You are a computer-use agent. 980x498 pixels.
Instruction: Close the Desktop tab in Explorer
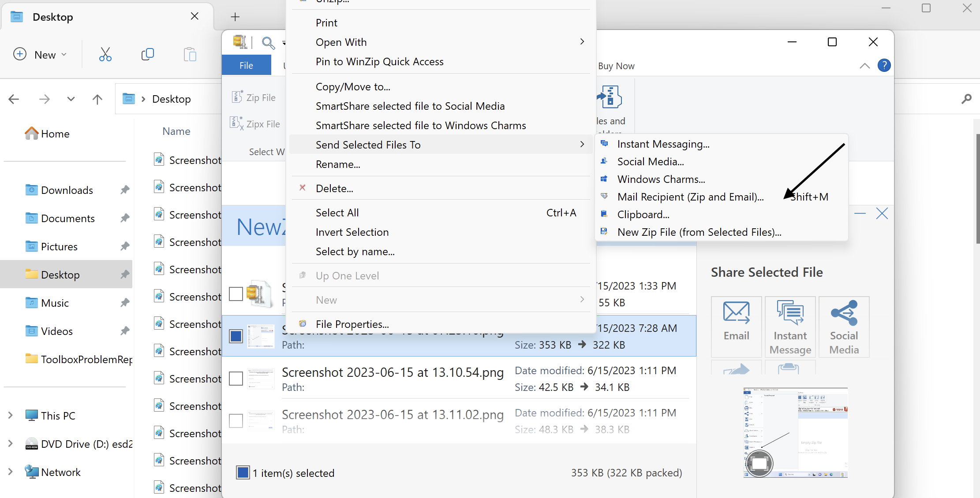tap(195, 16)
